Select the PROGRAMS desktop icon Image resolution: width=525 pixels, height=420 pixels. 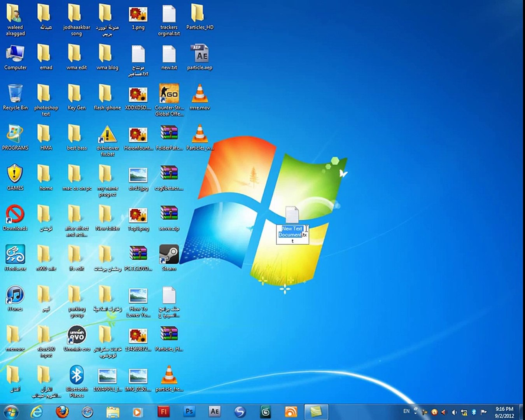[15, 137]
